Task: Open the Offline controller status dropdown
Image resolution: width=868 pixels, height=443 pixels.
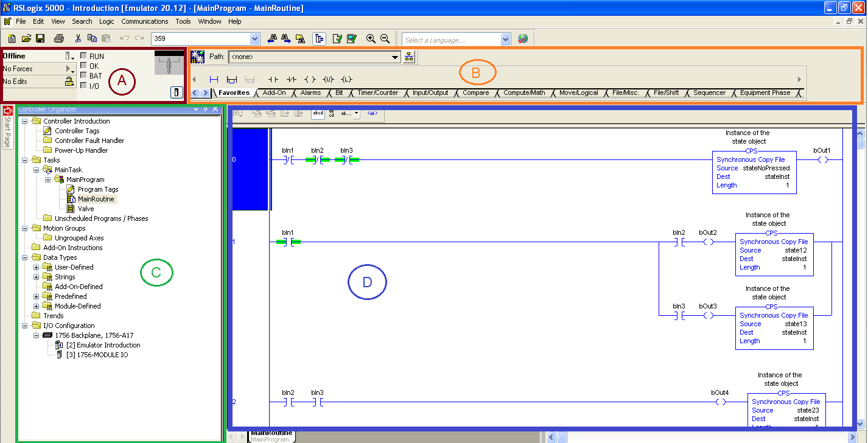Action: click(x=70, y=56)
